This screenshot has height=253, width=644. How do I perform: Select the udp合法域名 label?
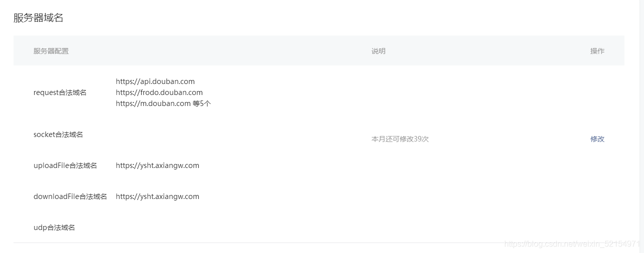coord(54,227)
